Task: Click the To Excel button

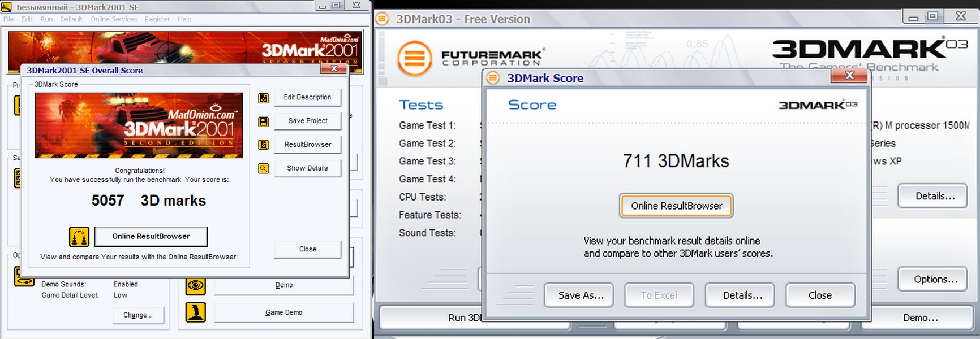Action: click(x=659, y=295)
